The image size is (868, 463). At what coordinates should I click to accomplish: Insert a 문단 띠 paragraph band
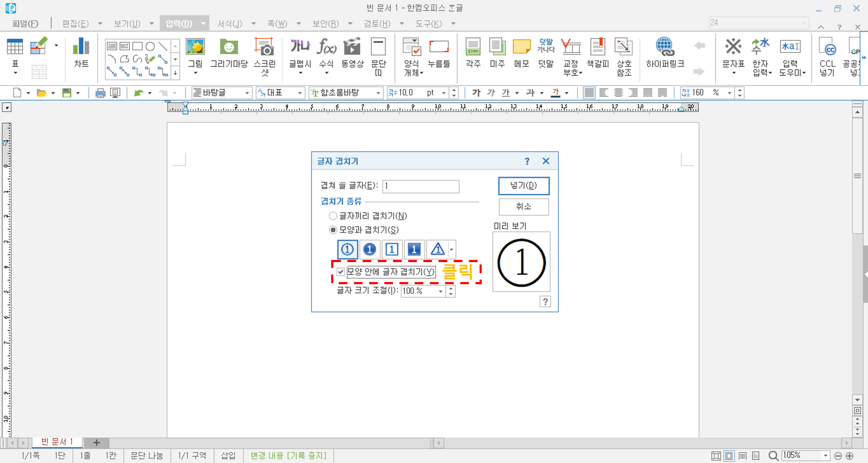point(378,56)
